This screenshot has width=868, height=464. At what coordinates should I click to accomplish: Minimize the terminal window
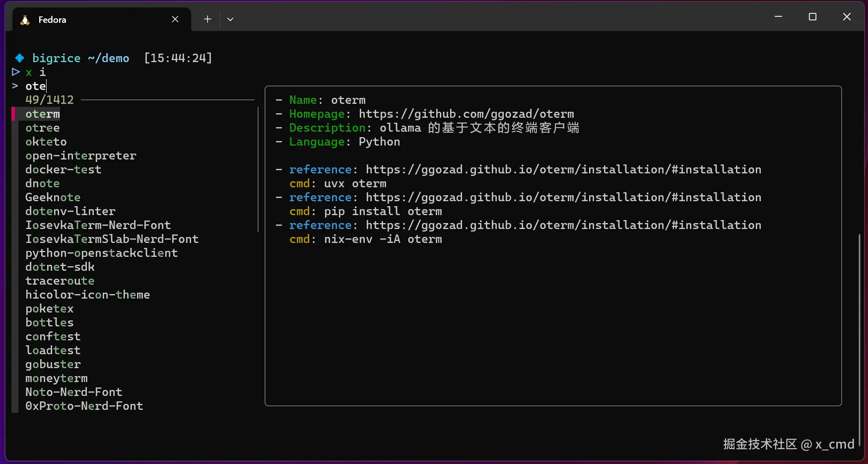(x=778, y=17)
